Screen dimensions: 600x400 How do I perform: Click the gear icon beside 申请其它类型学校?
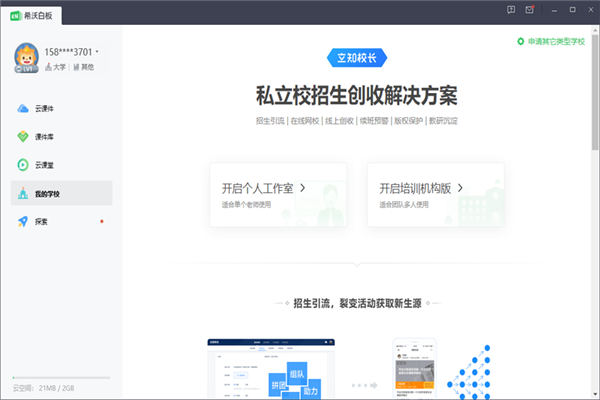[x=520, y=41]
